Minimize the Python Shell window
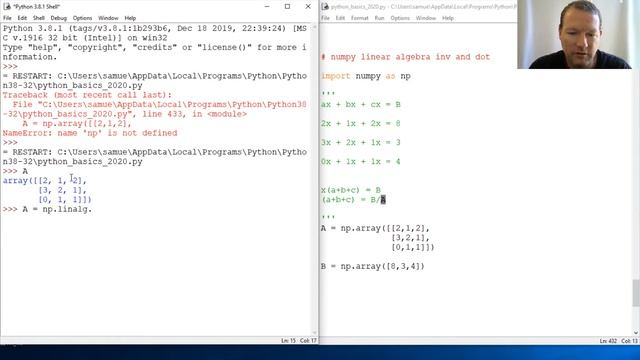Image resolution: width=640 pixels, height=360 pixels. [267, 7]
